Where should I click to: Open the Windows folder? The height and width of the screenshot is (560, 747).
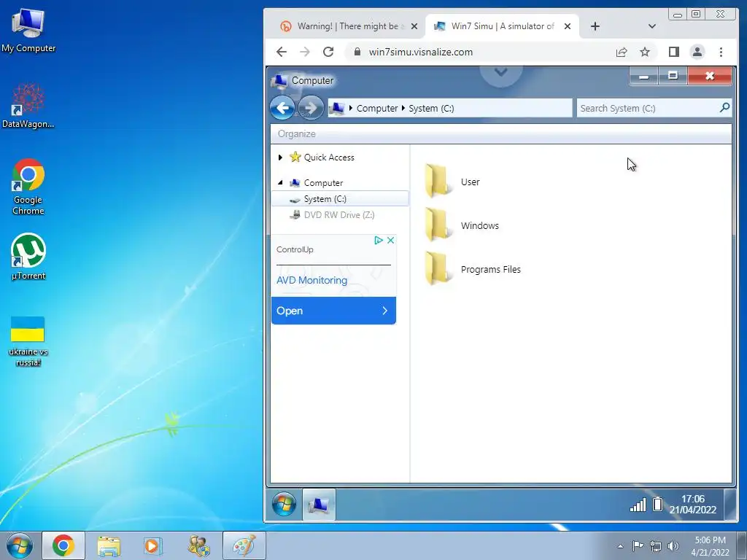click(x=462, y=225)
